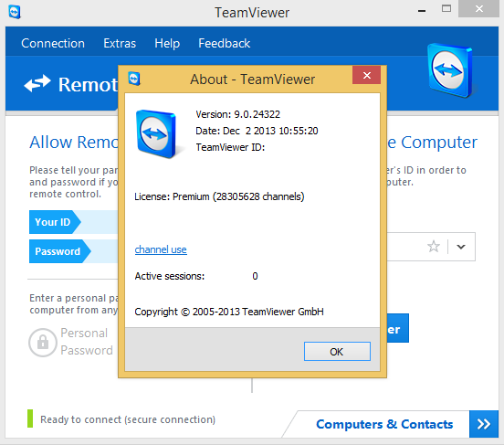This screenshot has height=445, width=504.
Task: Expand the partner ID dropdown arrow
Action: tap(461, 247)
